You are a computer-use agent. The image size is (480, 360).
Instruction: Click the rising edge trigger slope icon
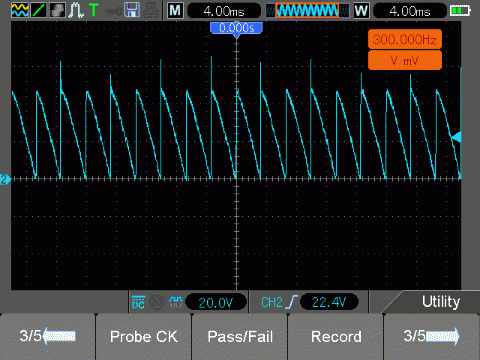[x=292, y=302]
